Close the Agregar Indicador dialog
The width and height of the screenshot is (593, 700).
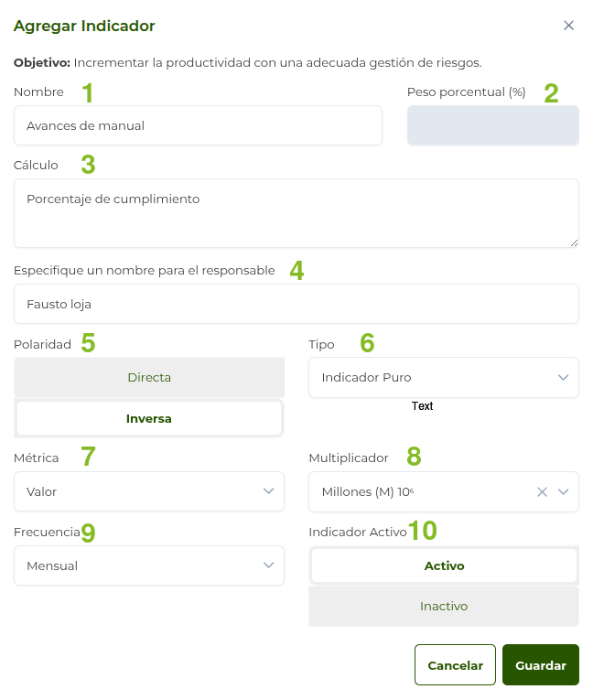coord(568,26)
